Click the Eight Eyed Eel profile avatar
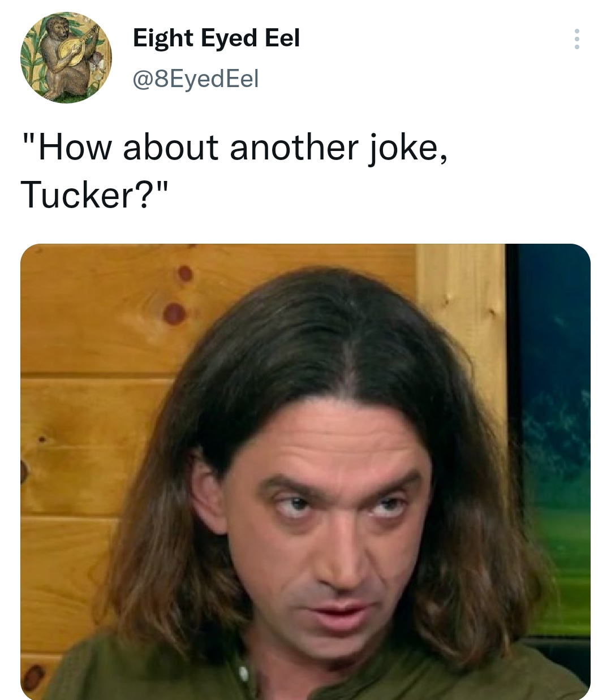This screenshot has width=611, height=700. click(x=66, y=58)
